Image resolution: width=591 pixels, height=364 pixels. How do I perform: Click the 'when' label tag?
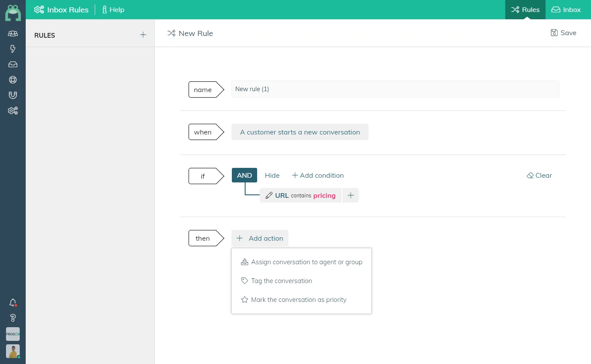[207, 132]
